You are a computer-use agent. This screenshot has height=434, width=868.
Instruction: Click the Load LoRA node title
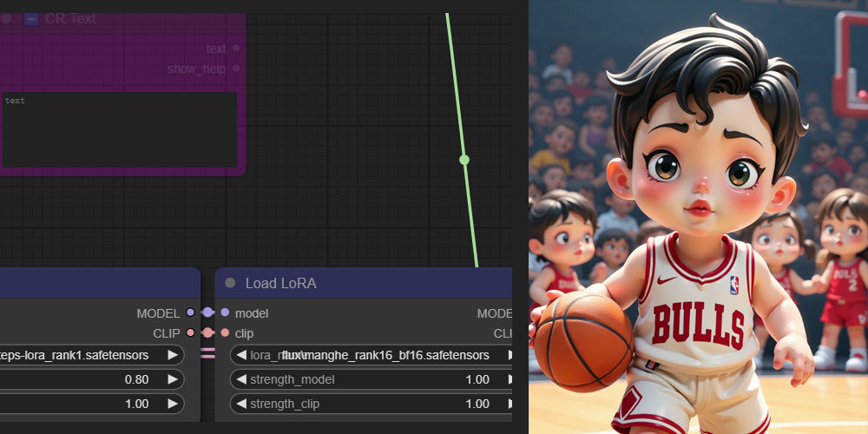[x=280, y=284]
